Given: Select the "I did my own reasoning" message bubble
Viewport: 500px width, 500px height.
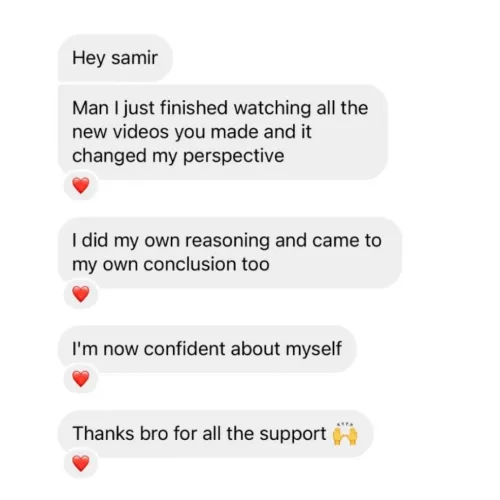Looking at the screenshot, I should [x=230, y=252].
